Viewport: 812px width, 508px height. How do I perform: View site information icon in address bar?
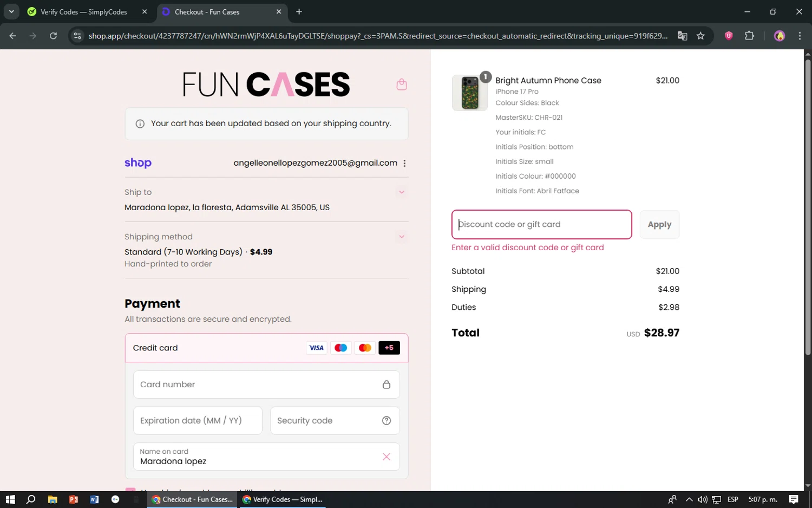coord(77,36)
